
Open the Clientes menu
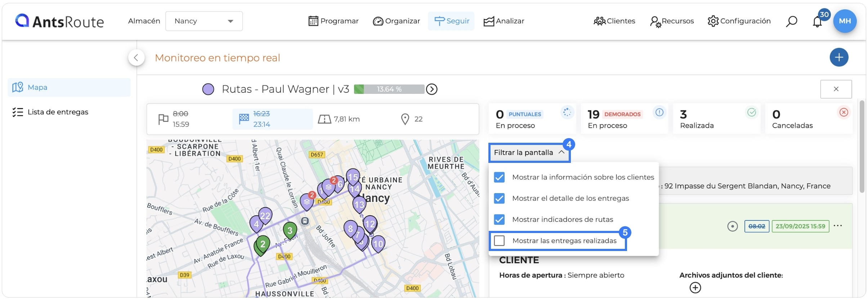[x=614, y=21]
